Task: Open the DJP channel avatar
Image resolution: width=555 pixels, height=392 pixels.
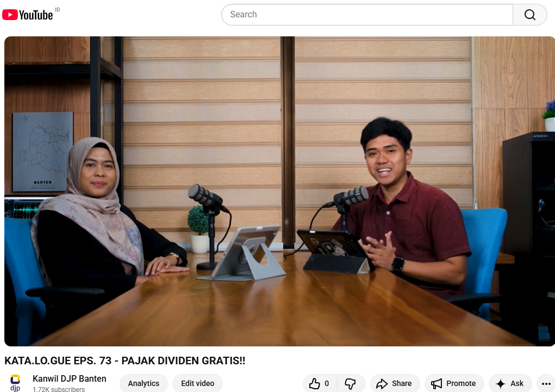Action: click(x=15, y=382)
